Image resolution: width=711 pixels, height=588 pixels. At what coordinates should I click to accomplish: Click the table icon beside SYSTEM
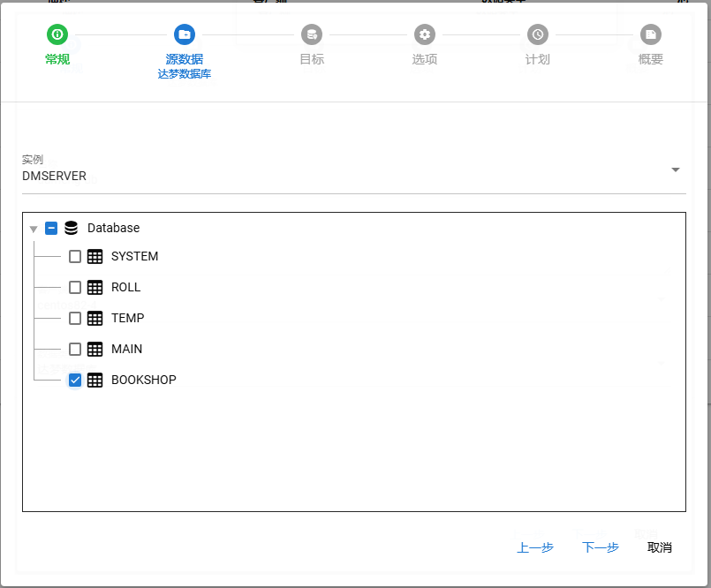95,257
